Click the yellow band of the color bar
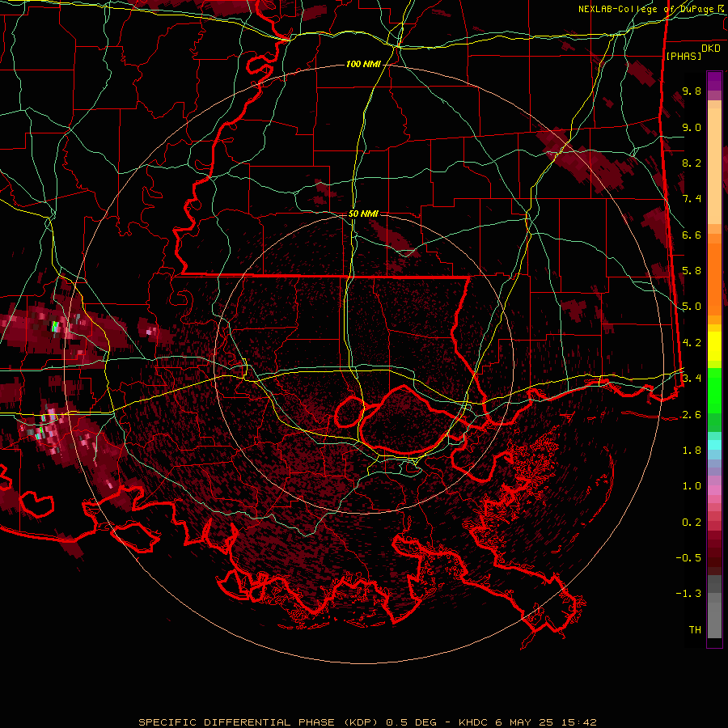728x728 pixels. click(714, 346)
